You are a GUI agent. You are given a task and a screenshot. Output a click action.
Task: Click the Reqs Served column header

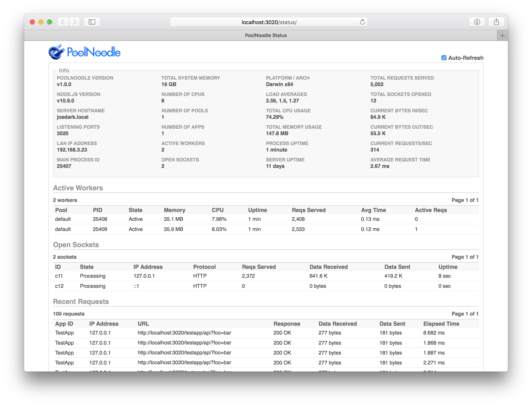[309, 210]
